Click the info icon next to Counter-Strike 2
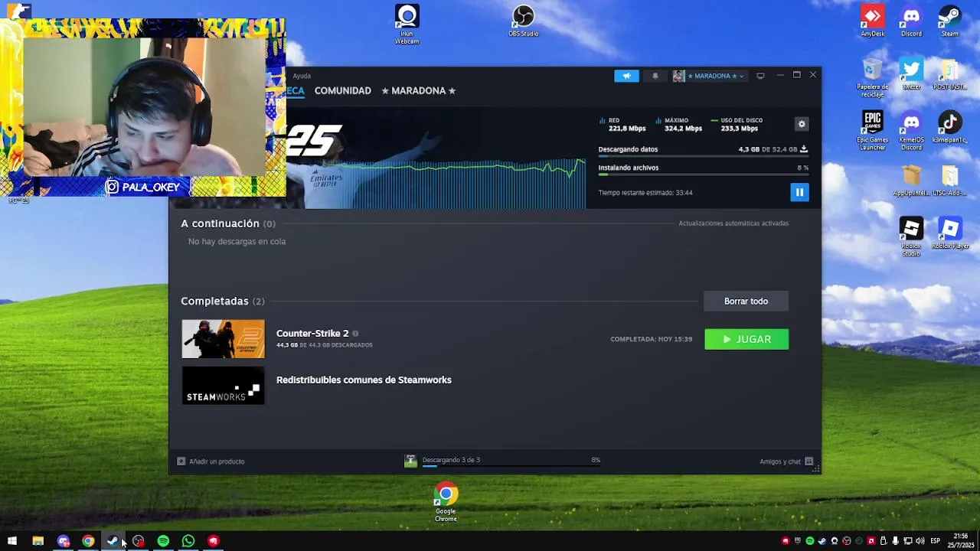 355,334
